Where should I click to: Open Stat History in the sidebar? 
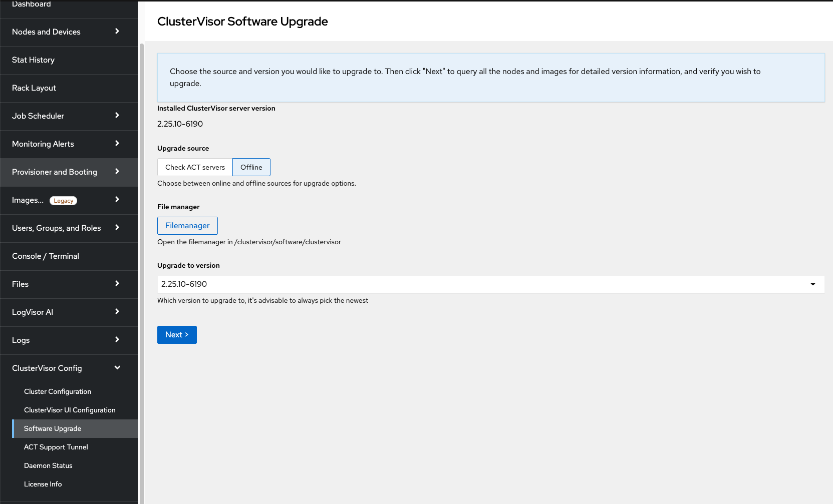pos(33,60)
